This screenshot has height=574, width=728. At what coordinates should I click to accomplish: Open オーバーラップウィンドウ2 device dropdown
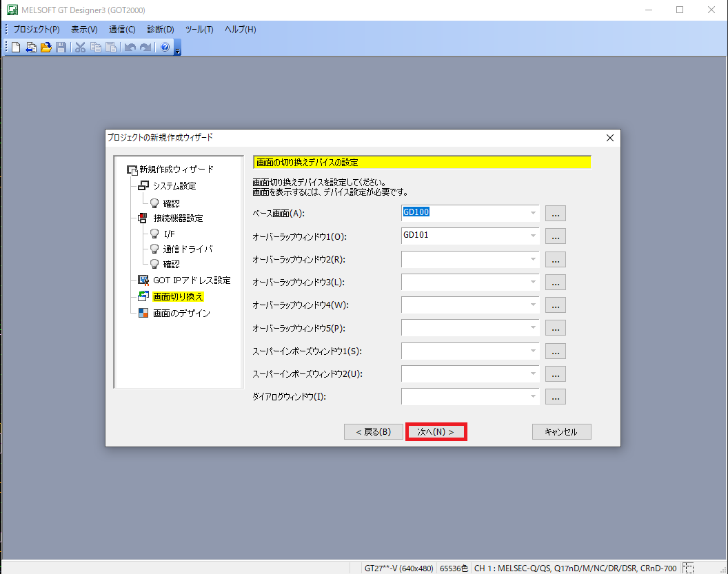coord(533,259)
